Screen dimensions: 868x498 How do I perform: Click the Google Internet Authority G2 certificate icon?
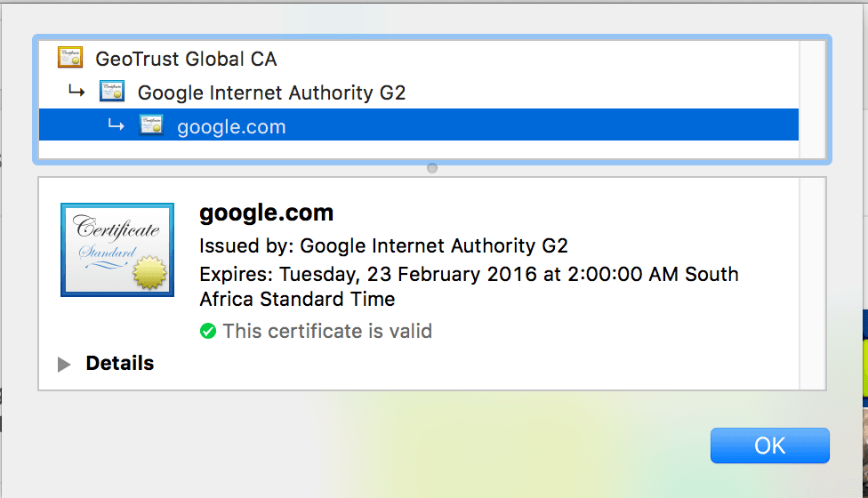pyautogui.click(x=112, y=92)
